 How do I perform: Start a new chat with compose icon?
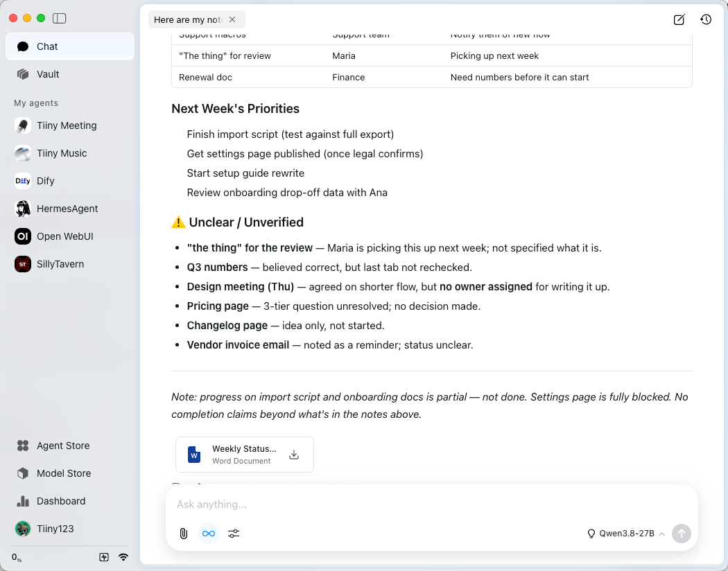pyautogui.click(x=679, y=19)
